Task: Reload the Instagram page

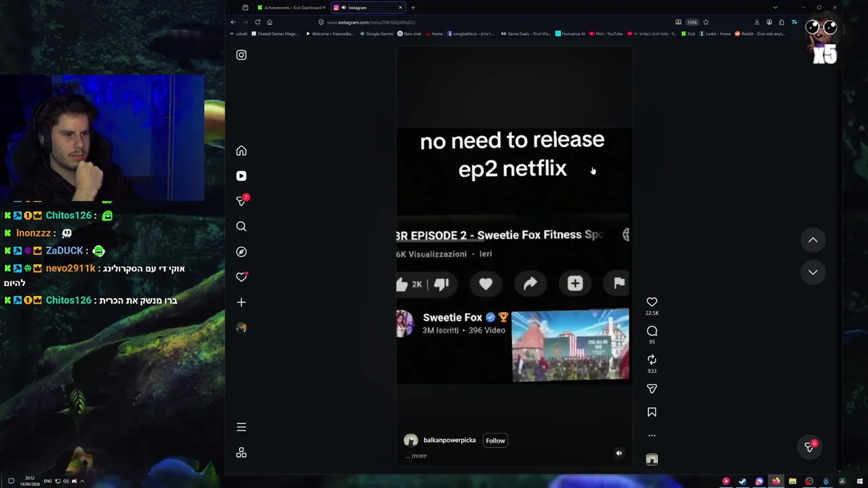Action: click(258, 22)
